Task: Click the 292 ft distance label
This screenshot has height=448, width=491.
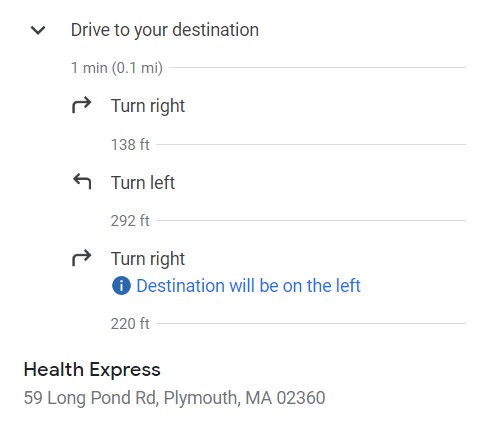Action: [130, 221]
